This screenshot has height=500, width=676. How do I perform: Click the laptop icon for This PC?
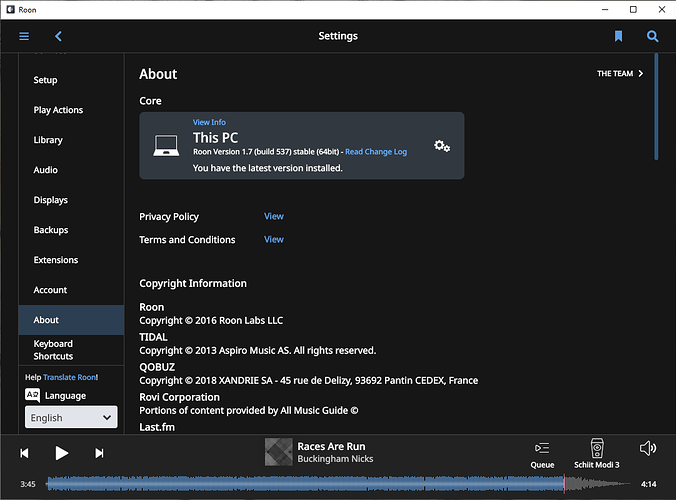click(166, 146)
